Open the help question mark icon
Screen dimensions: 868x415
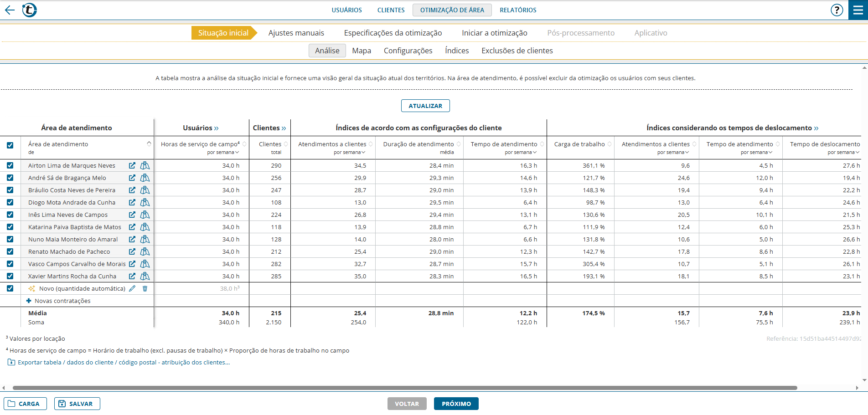pyautogui.click(x=837, y=10)
